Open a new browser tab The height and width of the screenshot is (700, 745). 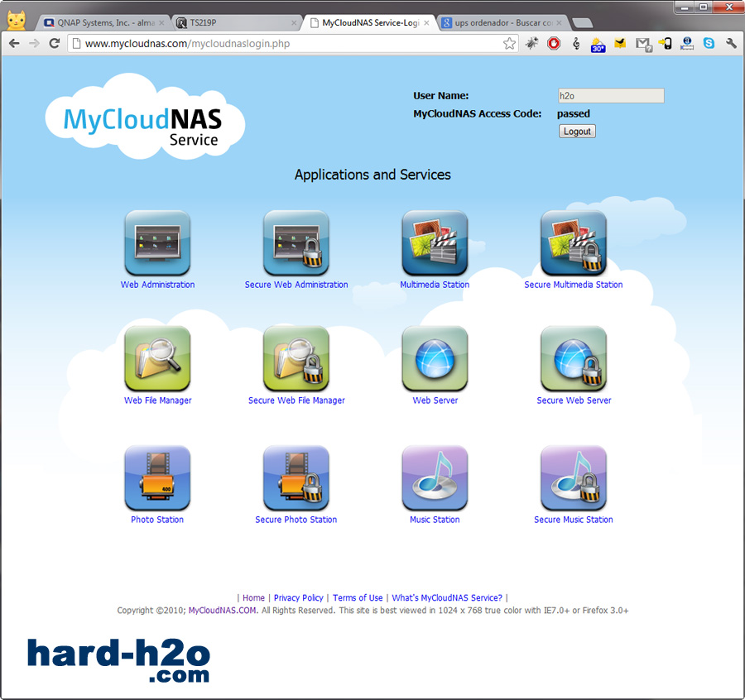click(582, 23)
